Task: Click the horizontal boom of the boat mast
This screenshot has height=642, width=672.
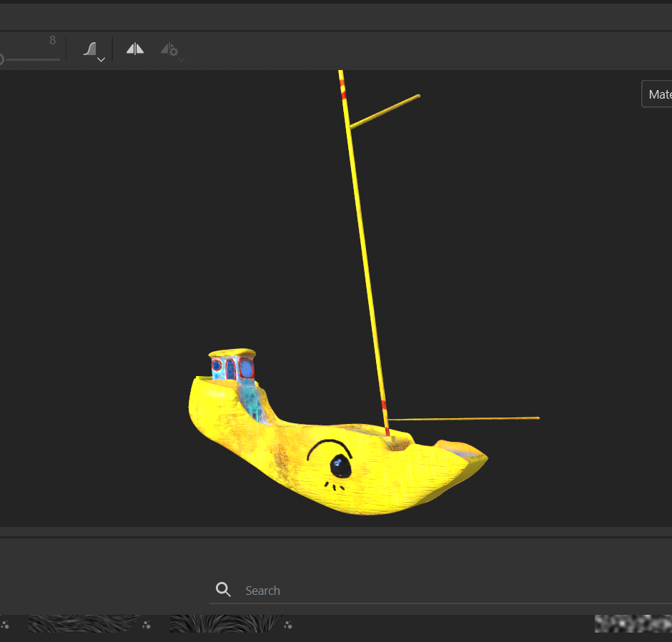Action: click(465, 419)
